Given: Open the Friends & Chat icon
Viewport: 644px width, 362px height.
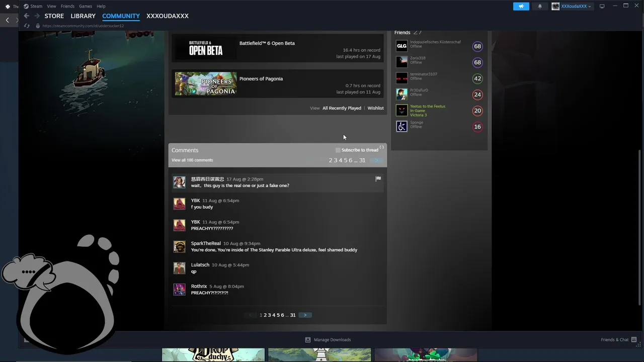Looking at the screenshot, I should pos(634,339).
